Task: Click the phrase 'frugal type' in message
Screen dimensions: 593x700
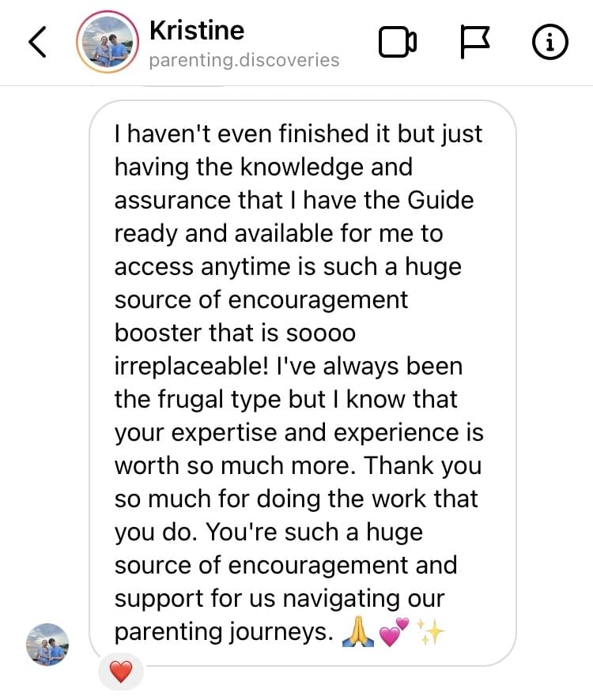Action: (217, 400)
